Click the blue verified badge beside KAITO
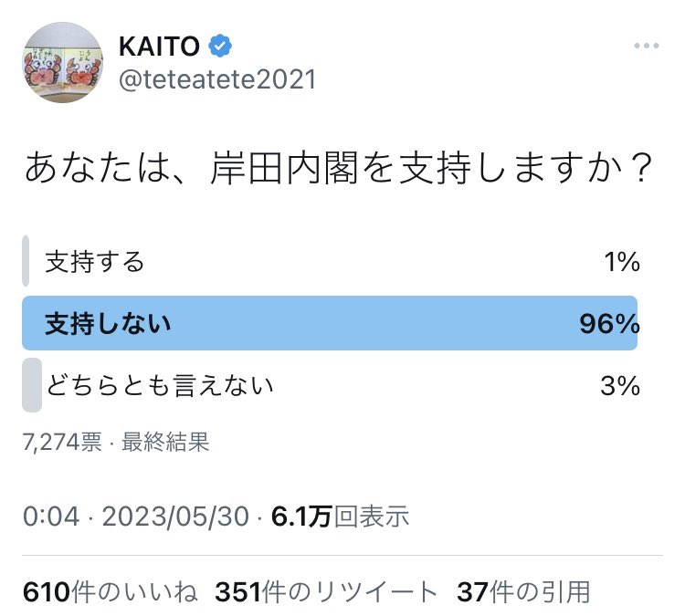685x616 pixels. (220, 46)
